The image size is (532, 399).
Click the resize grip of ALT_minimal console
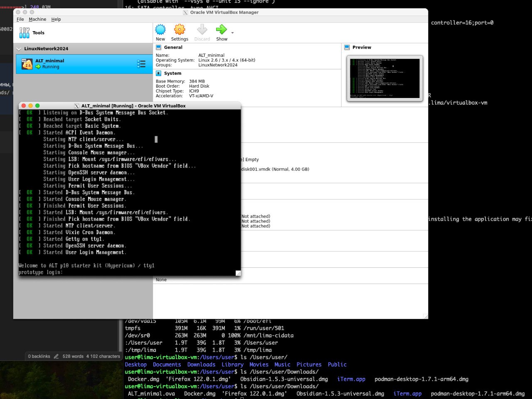click(x=238, y=273)
